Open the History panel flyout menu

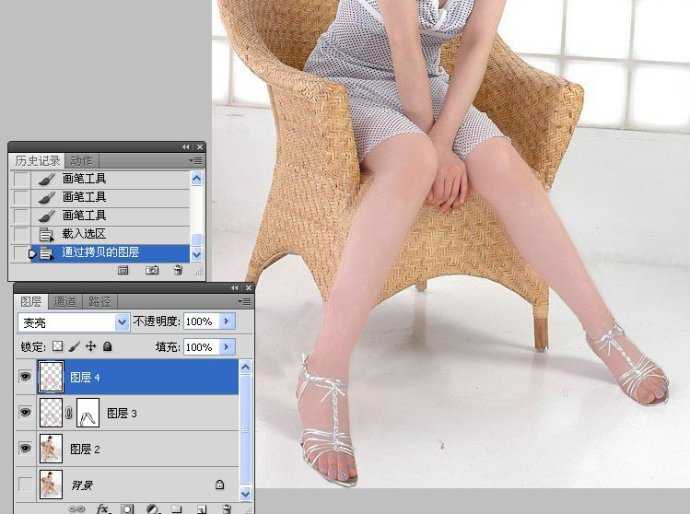tap(196, 161)
